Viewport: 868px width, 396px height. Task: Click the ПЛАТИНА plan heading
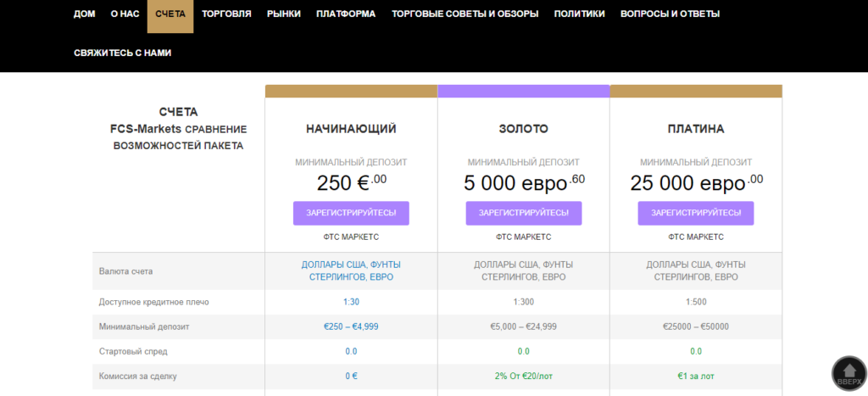[696, 129]
